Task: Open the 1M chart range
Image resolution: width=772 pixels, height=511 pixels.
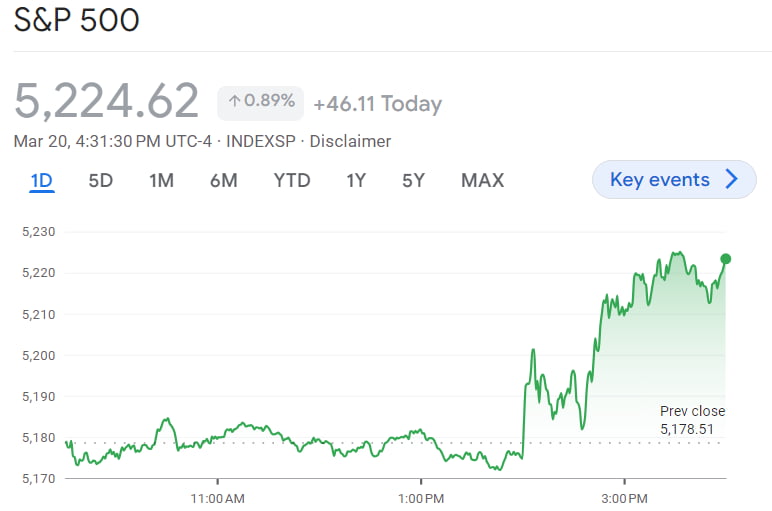Action: click(x=161, y=181)
